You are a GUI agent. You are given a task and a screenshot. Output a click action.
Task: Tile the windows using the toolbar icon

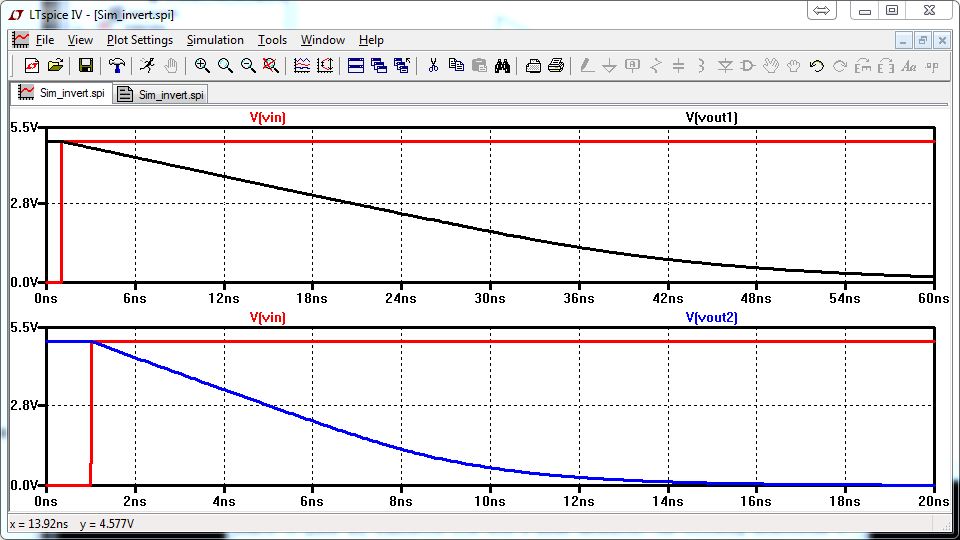pos(355,66)
